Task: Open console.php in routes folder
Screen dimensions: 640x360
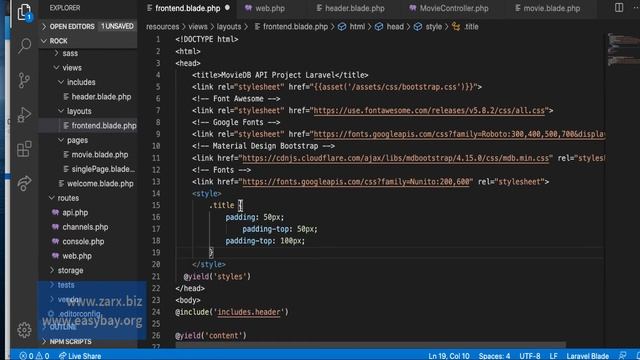Action: point(83,242)
